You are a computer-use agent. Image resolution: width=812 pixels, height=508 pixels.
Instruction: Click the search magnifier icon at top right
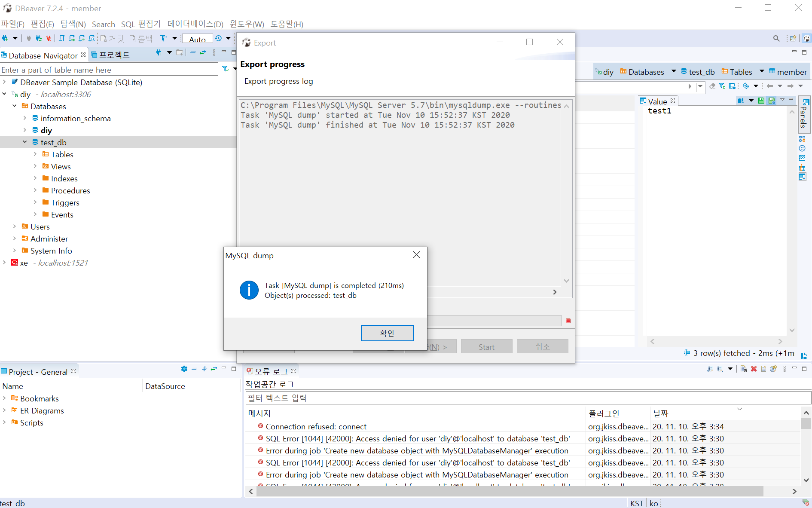tap(776, 38)
